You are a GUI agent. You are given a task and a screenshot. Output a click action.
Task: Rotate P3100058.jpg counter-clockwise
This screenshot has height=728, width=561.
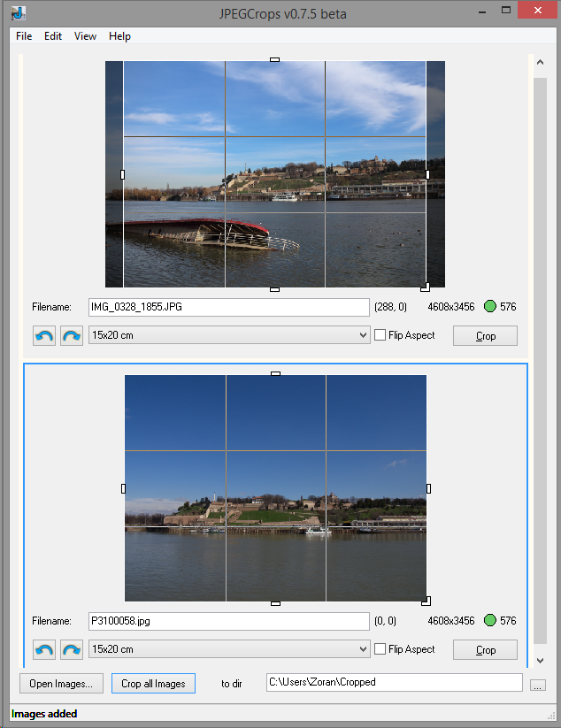pos(44,649)
